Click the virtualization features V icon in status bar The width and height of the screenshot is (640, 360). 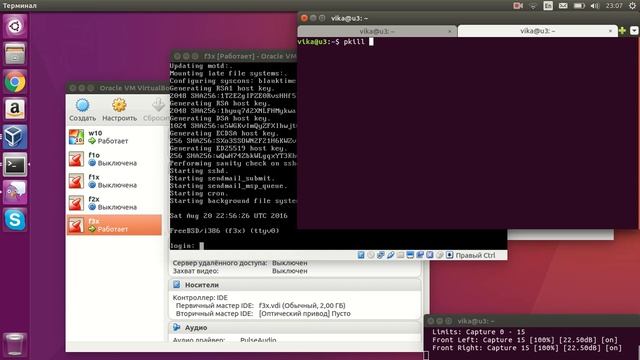(430, 255)
